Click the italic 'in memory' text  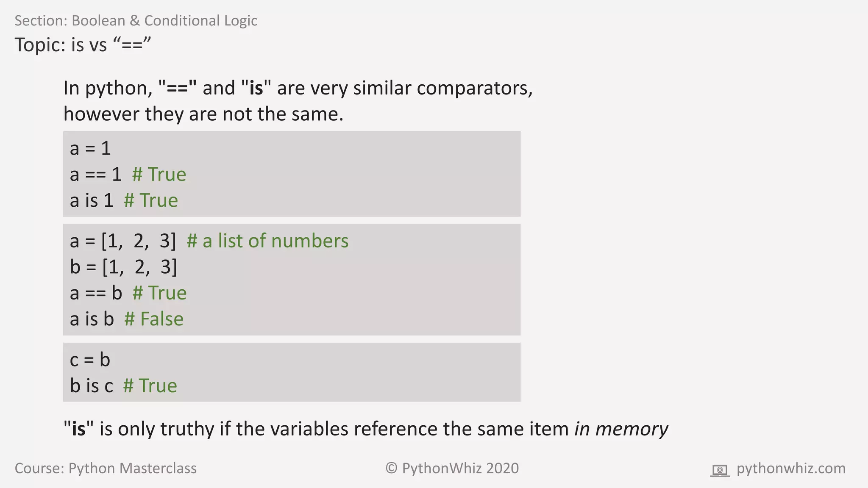[621, 429]
